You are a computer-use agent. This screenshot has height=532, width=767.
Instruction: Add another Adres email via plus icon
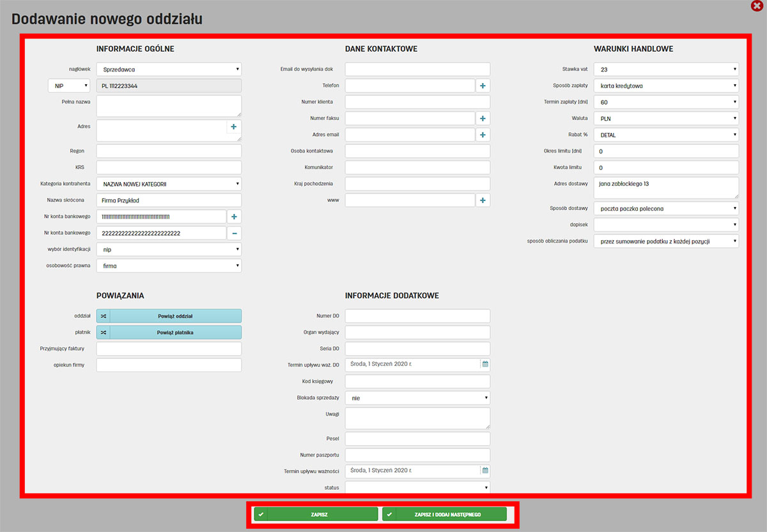point(483,135)
